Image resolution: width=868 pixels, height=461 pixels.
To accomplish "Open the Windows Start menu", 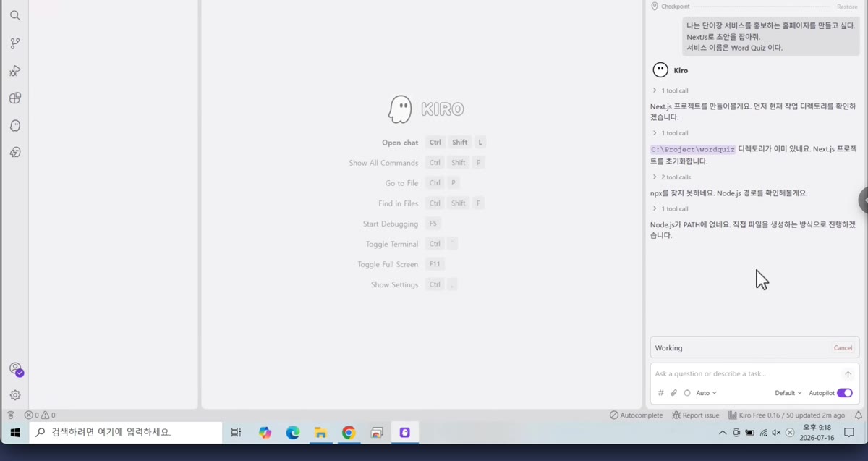I will pyautogui.click(x=14, y=433).
